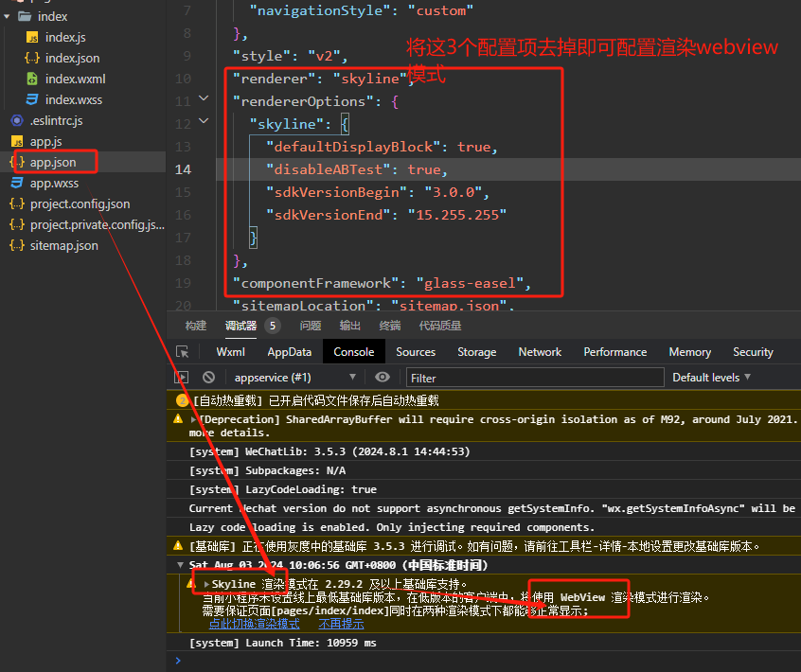Click the 基础库 warning triangle icon
The height and width of the screenshot is (672, 801).
coord(178,546)
